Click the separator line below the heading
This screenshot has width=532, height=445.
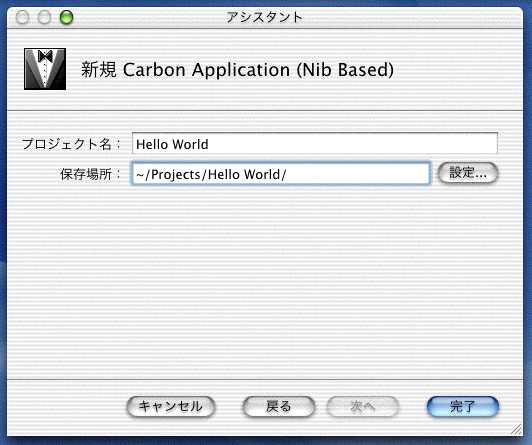(x=265, y=111)
